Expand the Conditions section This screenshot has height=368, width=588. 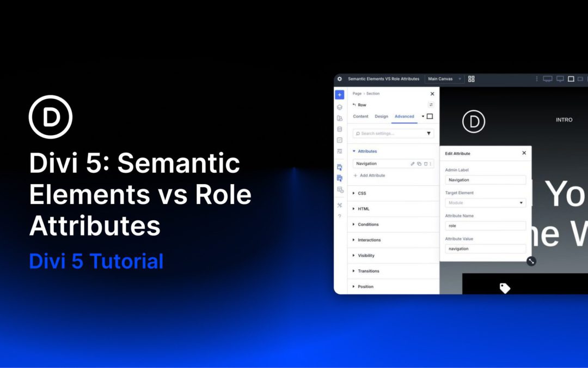pos(393,225)
